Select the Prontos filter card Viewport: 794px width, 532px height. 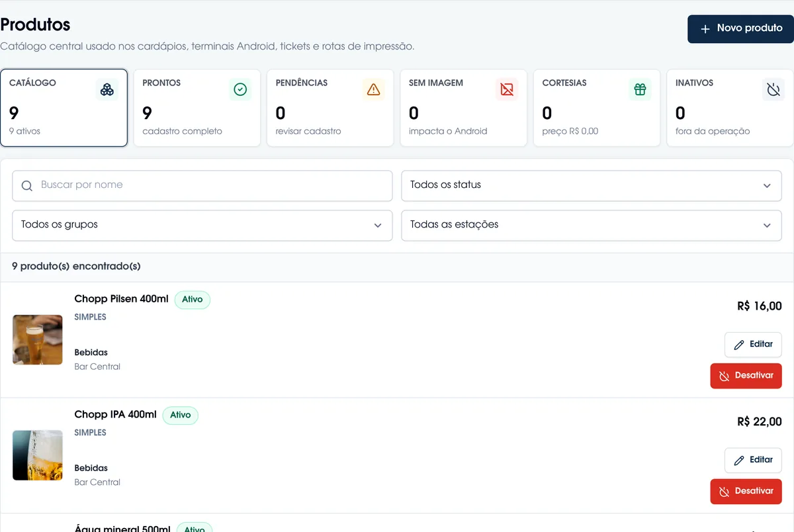tap(197, 108)
